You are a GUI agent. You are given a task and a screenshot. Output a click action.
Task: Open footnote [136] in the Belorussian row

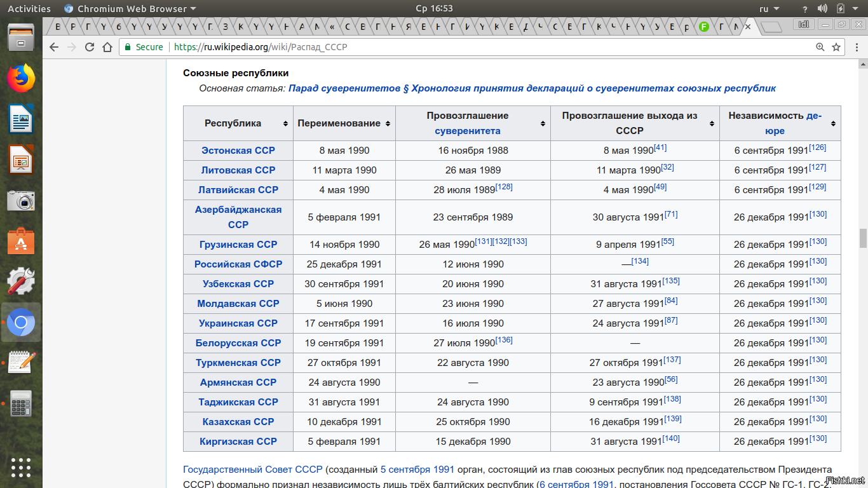coord(504,340)
